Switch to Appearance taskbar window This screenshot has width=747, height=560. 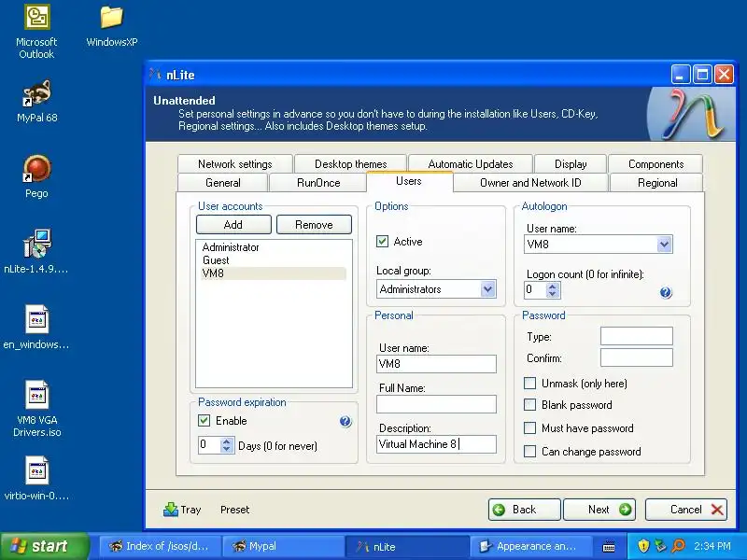click(531, 546)
